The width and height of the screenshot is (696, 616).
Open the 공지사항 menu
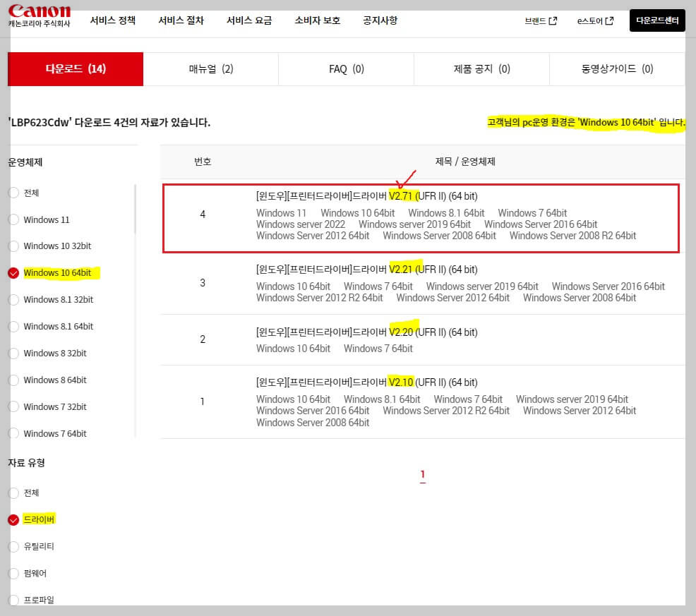(x=380, y=20)
